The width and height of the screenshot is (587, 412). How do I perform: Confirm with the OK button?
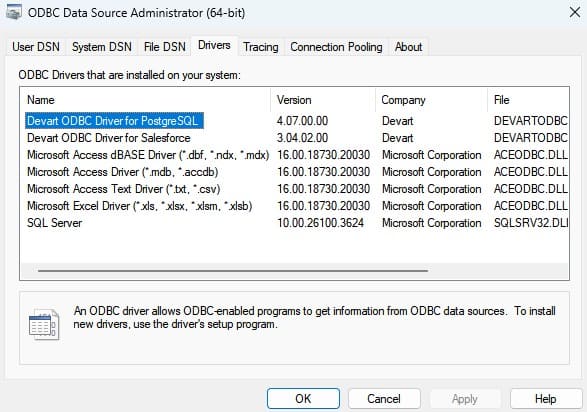point(303,399)
